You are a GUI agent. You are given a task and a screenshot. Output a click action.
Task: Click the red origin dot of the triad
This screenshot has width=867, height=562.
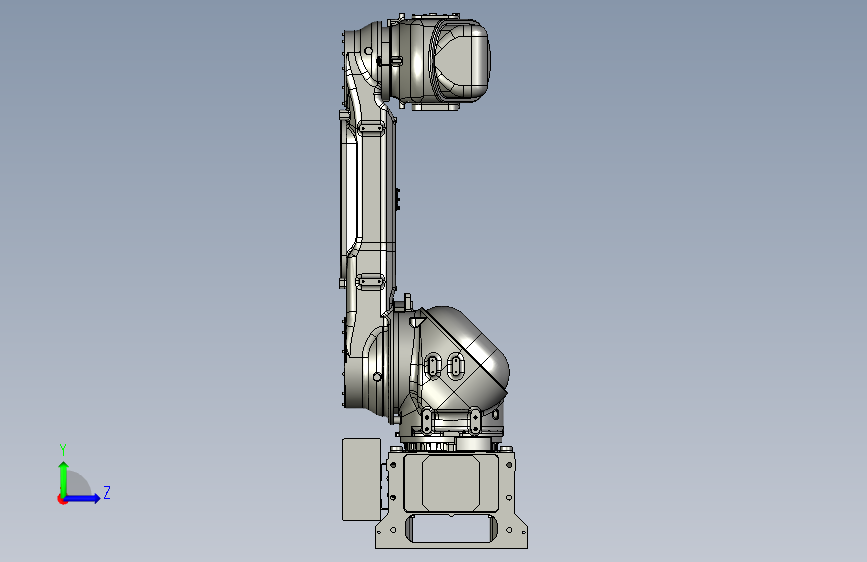(x=62, y=499)
